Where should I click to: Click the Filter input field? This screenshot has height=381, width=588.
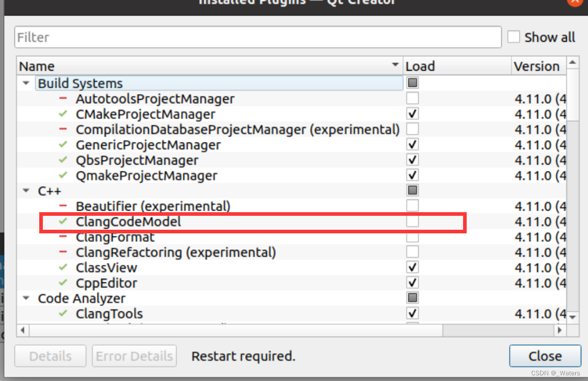pos(258,37)
